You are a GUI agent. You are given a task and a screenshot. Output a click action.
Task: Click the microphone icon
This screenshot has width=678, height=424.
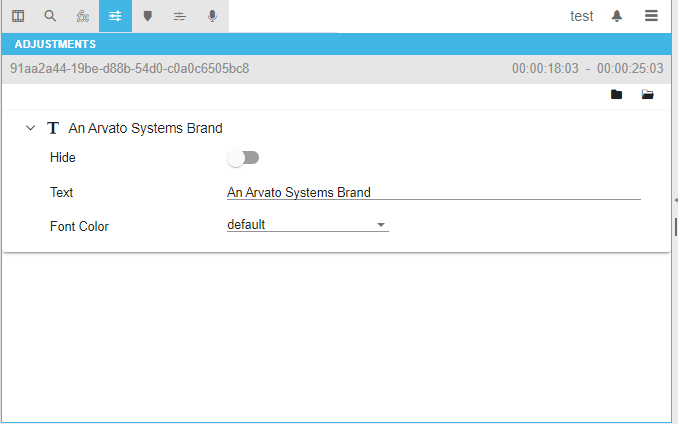(212, 16)
